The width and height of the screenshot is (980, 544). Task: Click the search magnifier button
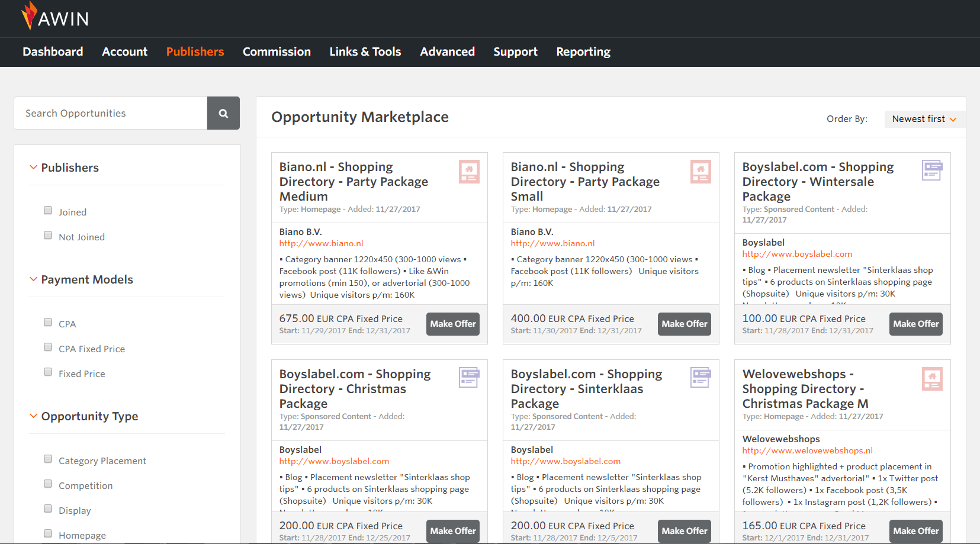[x=223, y=113]
